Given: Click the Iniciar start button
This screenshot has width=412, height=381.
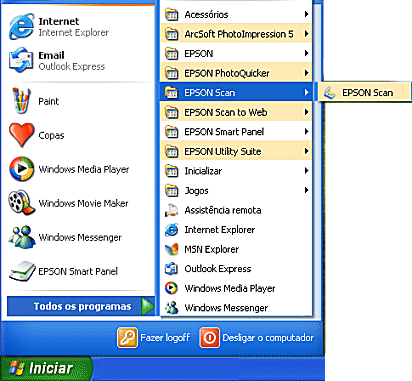Looking at the screenshot, I should coord(47,368).
